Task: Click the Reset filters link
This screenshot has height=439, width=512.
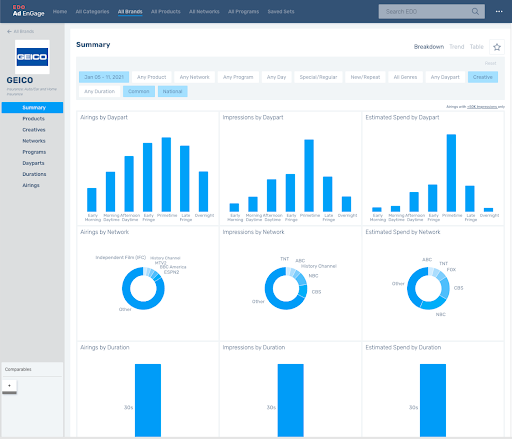Action: tap(490, 63)
